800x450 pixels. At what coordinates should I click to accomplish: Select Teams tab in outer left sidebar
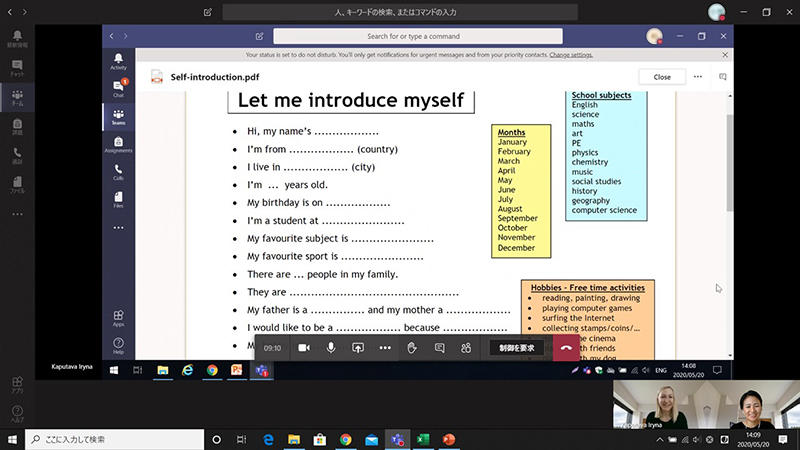pyautogui.click(x=17, y=97)
